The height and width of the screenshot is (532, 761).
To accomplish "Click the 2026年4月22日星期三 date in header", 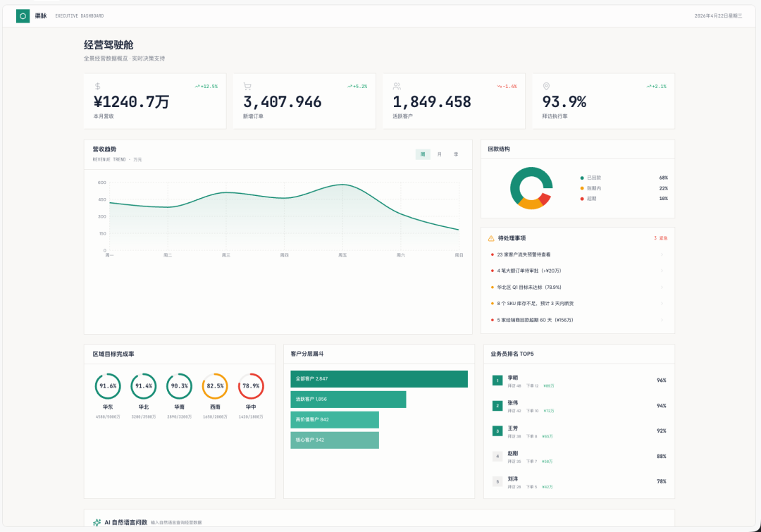I will 718,16.
